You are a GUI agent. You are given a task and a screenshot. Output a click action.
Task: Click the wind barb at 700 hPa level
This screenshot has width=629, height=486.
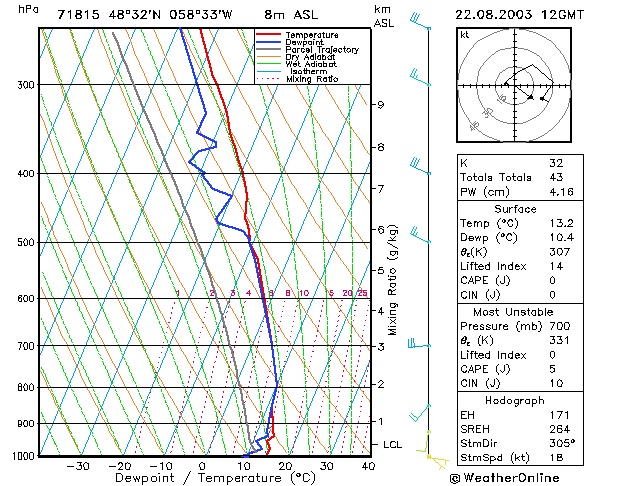tap(419, 344)
